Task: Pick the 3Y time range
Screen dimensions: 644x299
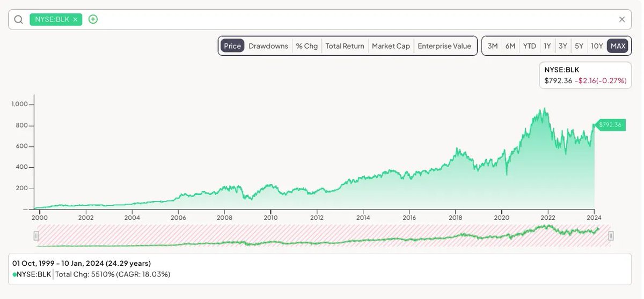Action: (562, 46)
